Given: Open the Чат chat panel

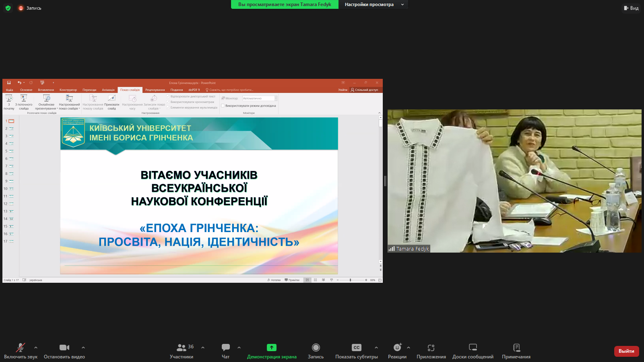Looking at the screenshot, I should [x=225, y=348].
